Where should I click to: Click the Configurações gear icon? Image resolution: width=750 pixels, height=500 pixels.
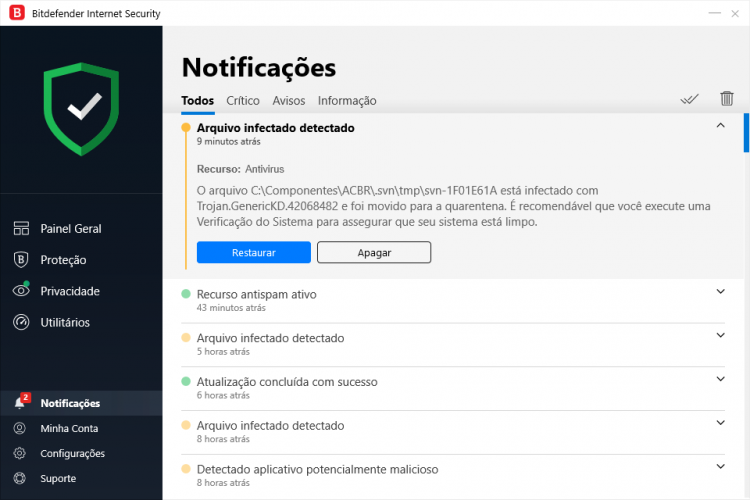[x=20, y=453]
